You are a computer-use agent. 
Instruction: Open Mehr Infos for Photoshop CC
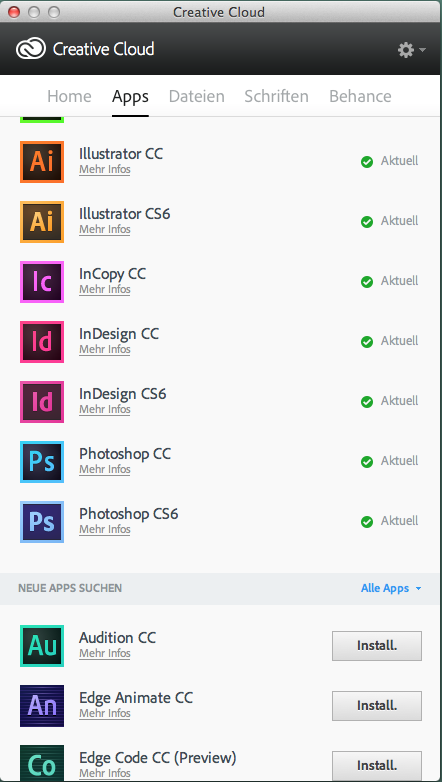(x=105, y=469)
